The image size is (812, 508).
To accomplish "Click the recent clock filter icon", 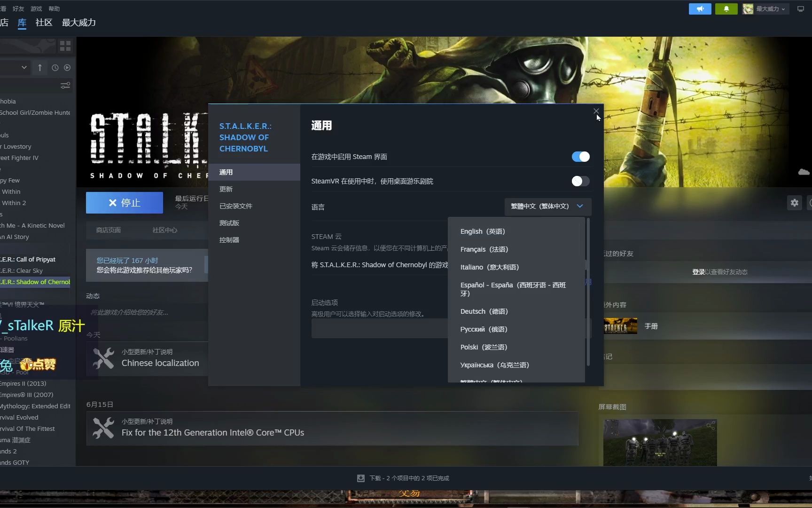I will point(55,68).
